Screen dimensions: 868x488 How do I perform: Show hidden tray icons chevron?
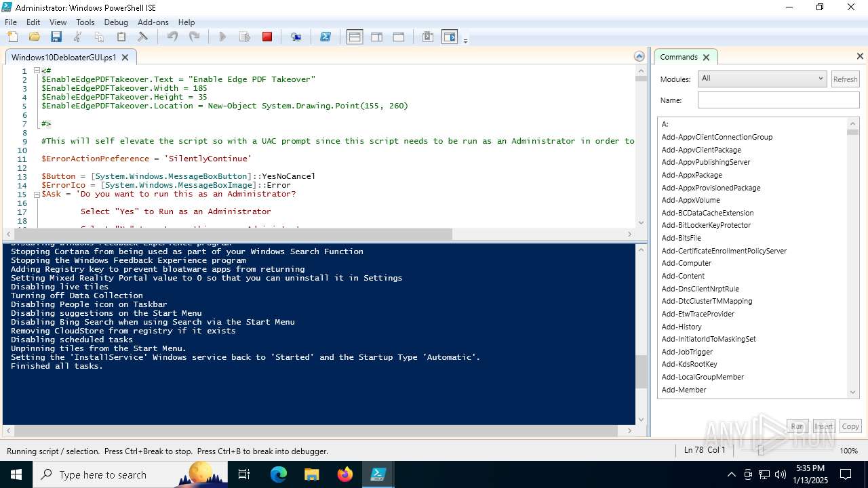[731, 474]
